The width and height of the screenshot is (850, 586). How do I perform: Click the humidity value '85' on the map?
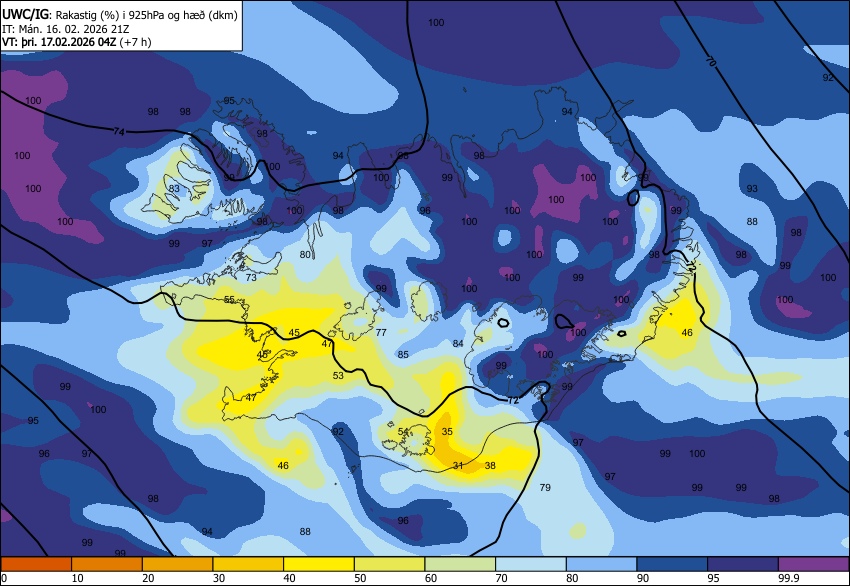click(403, 355)
